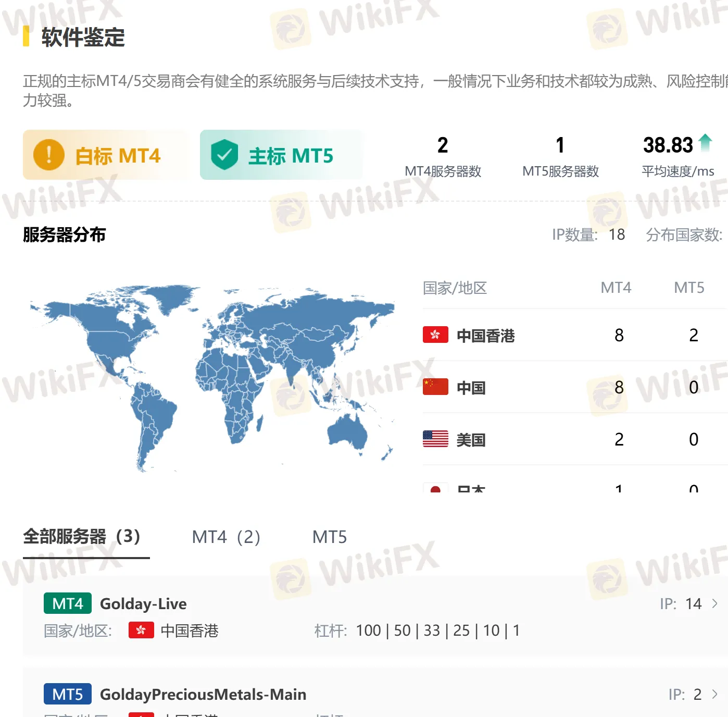Click the MT4 value 2 for 美国
728x717 pixels.
pyautogui.click(x=619, y=439)
